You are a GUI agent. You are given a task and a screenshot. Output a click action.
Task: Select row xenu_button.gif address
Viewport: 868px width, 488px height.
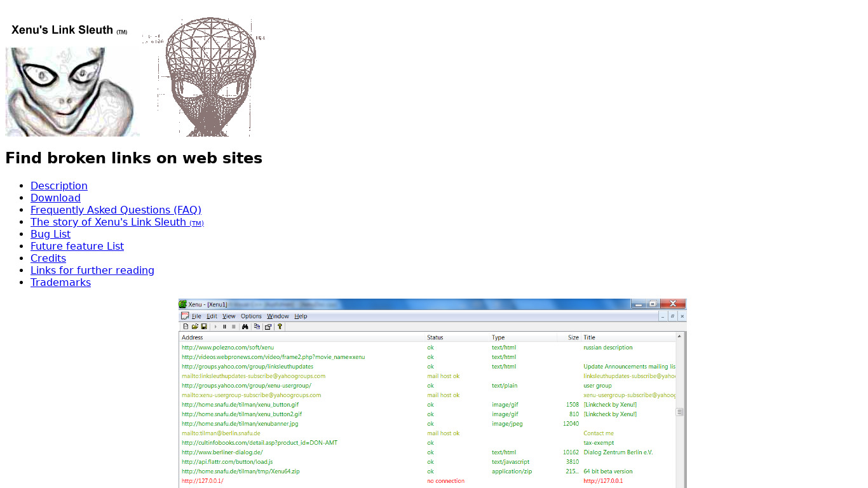click(240, 405)
